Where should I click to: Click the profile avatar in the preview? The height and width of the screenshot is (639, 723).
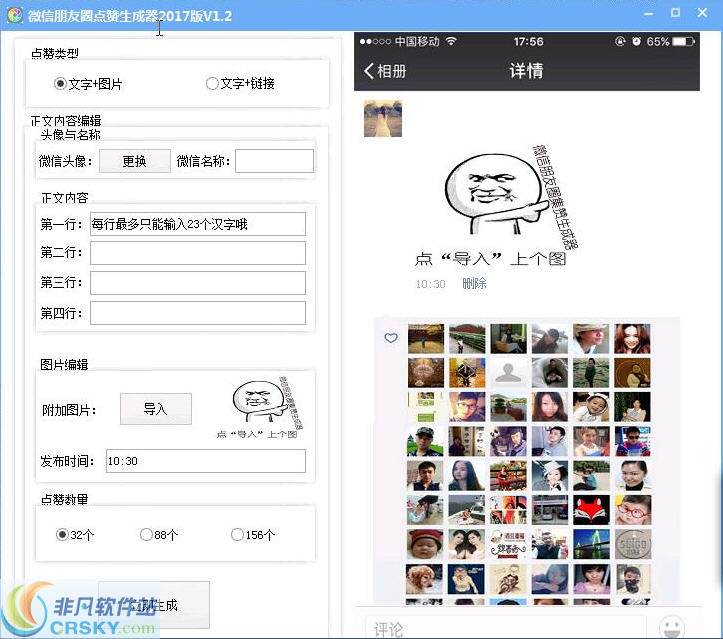tap(383, 118)
